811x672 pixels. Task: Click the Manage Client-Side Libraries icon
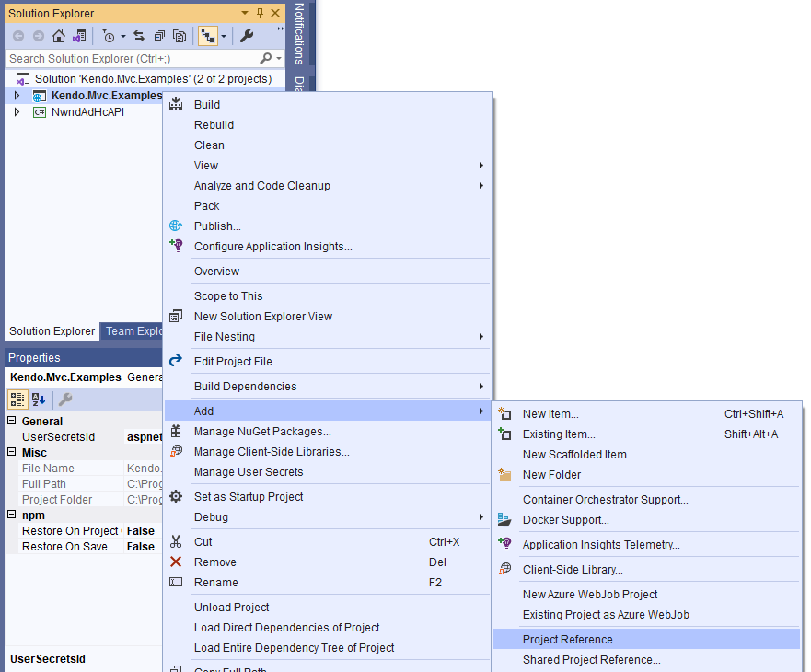click(x=177, y=451)
